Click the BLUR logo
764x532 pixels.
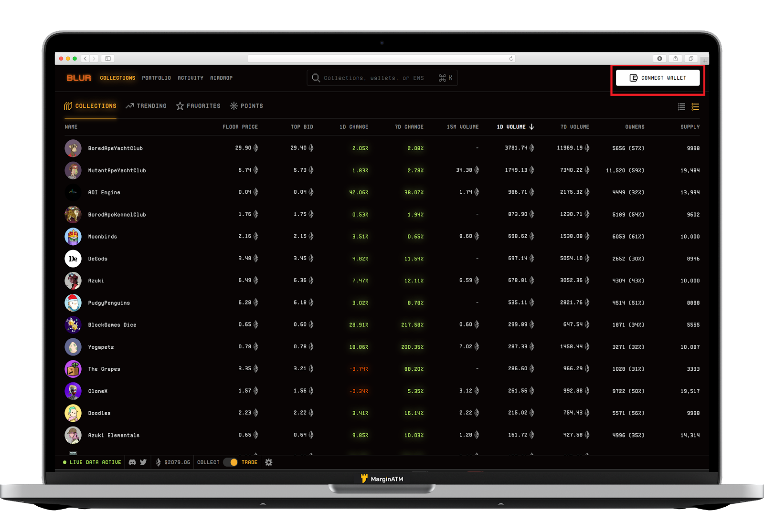pyautogui.click(x=79, y=78)
